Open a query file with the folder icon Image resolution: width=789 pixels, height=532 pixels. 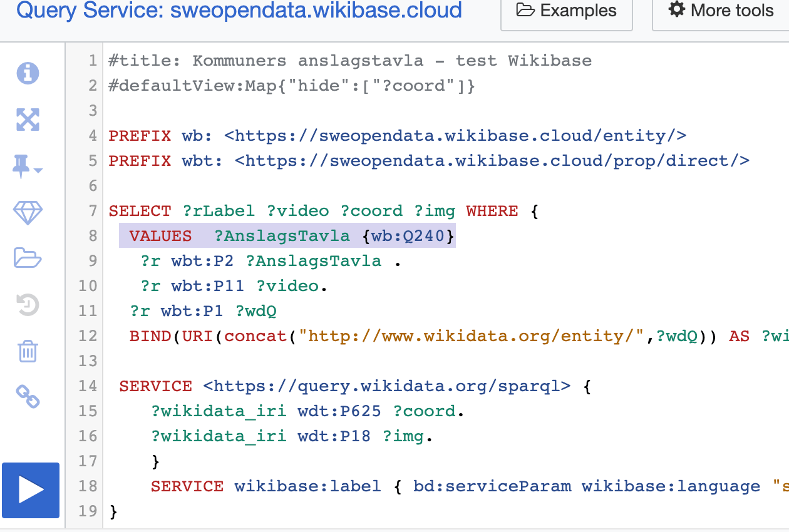28,258
